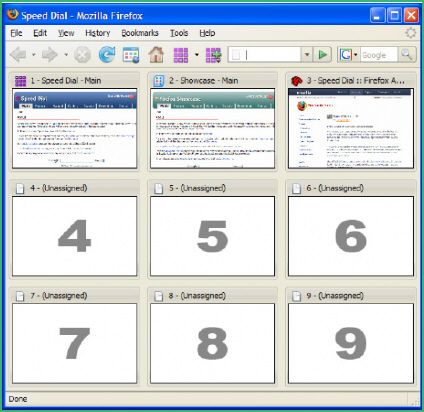This screenshot has height=412, width=424.
Task: Click the '4 - (Unassigned)' label
Action: 59,188
